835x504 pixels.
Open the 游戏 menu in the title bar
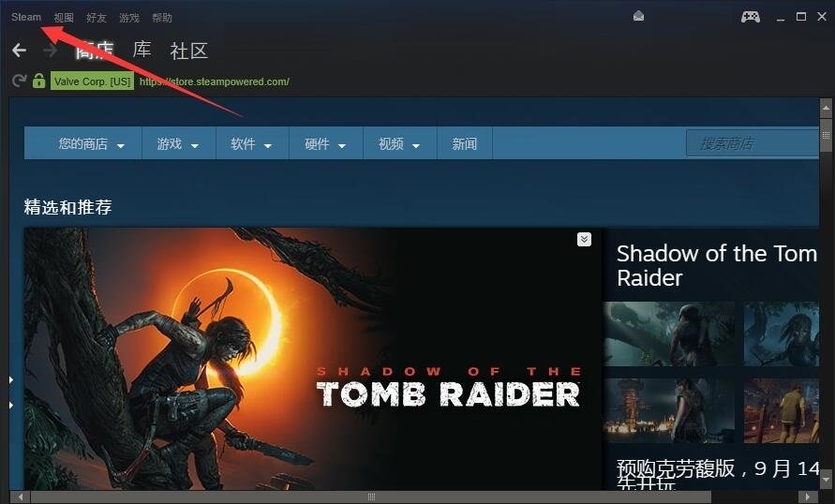[x=129, y=18]
